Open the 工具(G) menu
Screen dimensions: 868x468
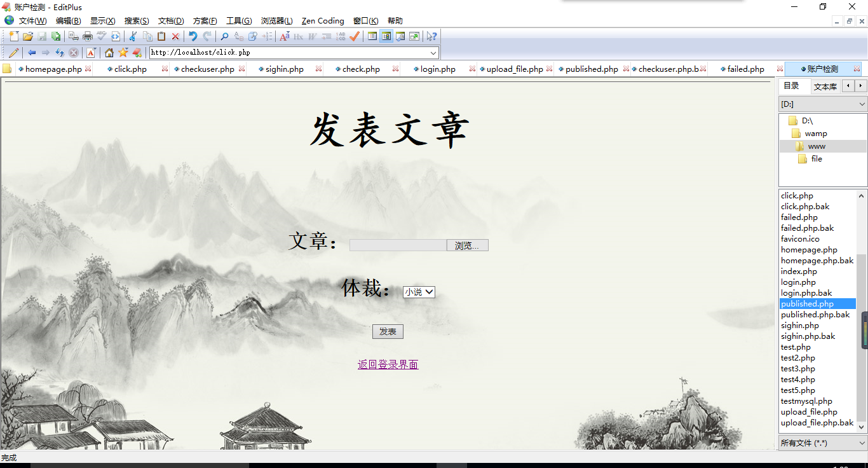[240, 21]
